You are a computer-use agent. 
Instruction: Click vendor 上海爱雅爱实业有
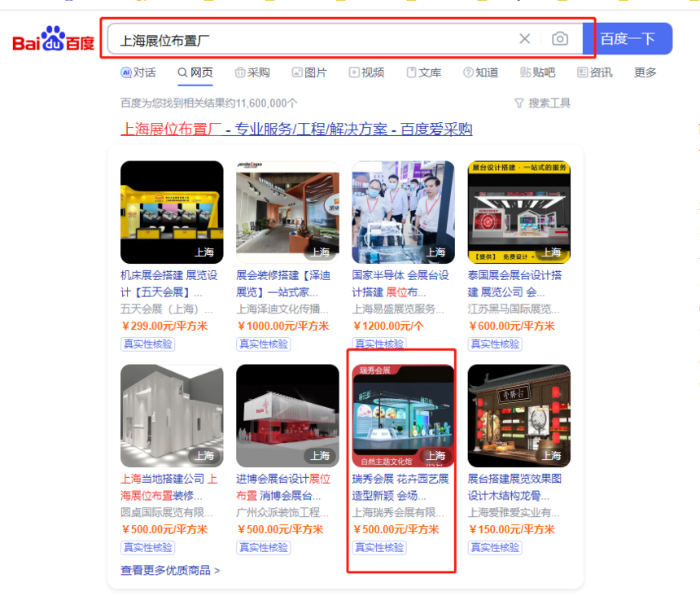[514, 512]
